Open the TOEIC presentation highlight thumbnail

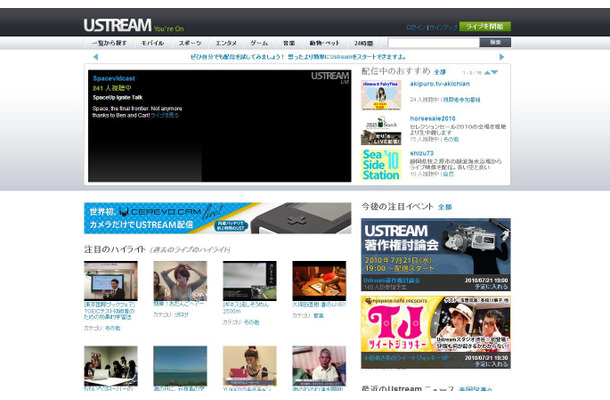(x=111, y=281)
